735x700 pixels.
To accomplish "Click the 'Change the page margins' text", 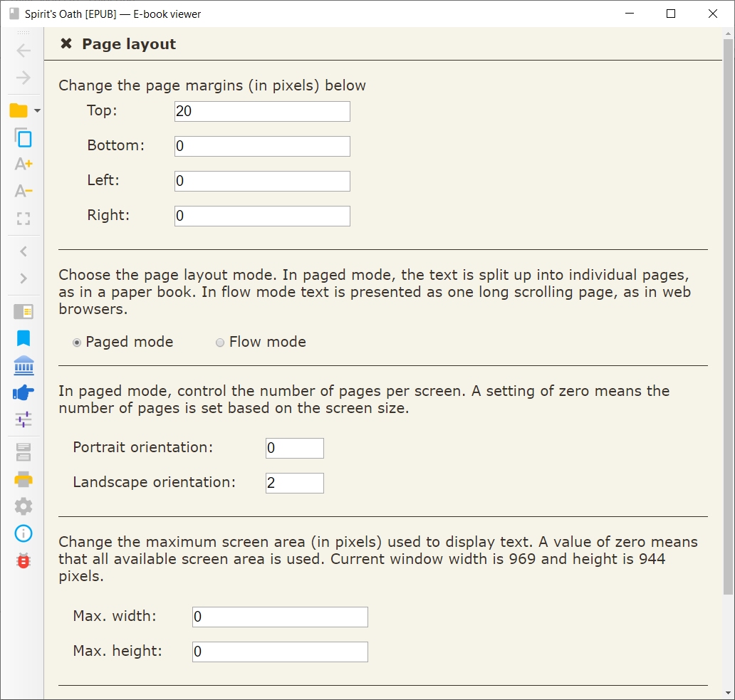I will tap(212, 85).
